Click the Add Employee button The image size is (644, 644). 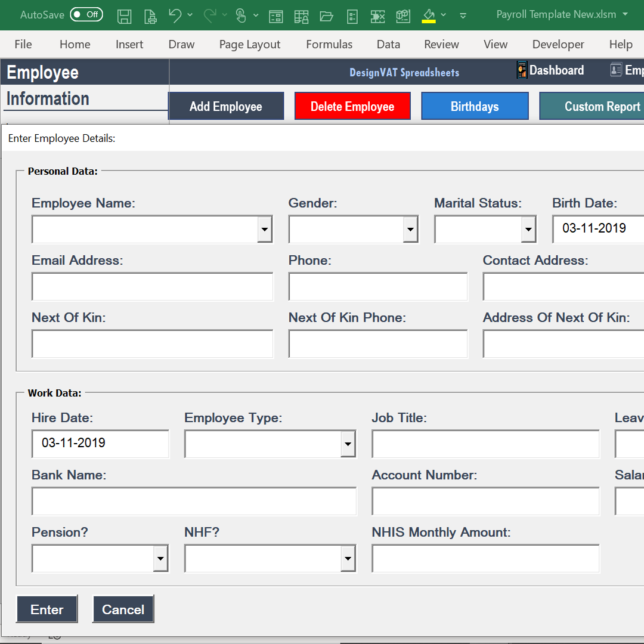[227, 106]
